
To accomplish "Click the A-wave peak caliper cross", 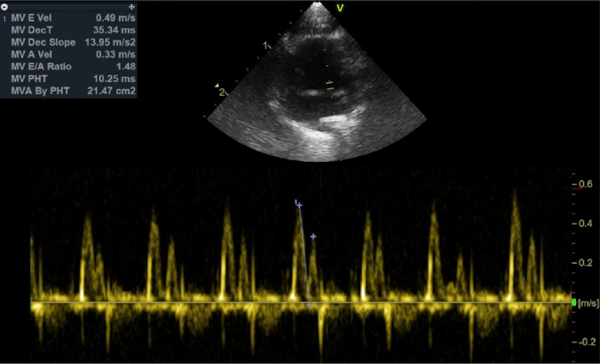I will 314,236.
